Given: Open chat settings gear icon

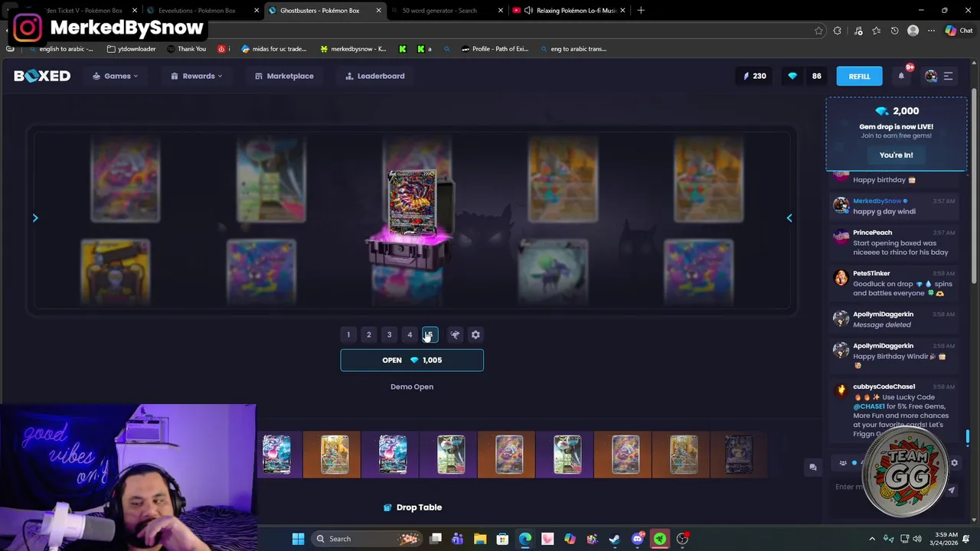Looking at the screenshot, I should pyautogui.click(x=954, y=463).
